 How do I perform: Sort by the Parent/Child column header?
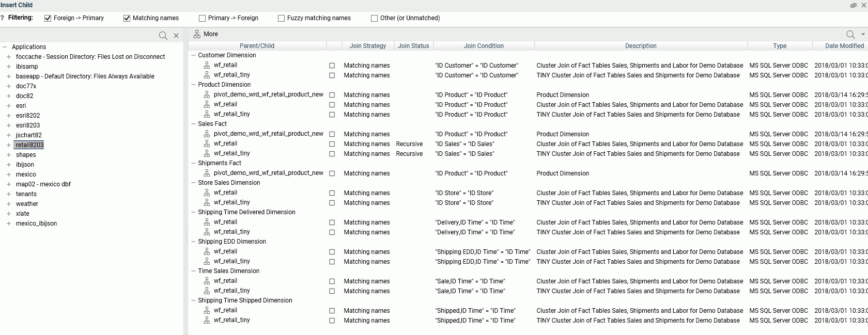coord(257,46)
